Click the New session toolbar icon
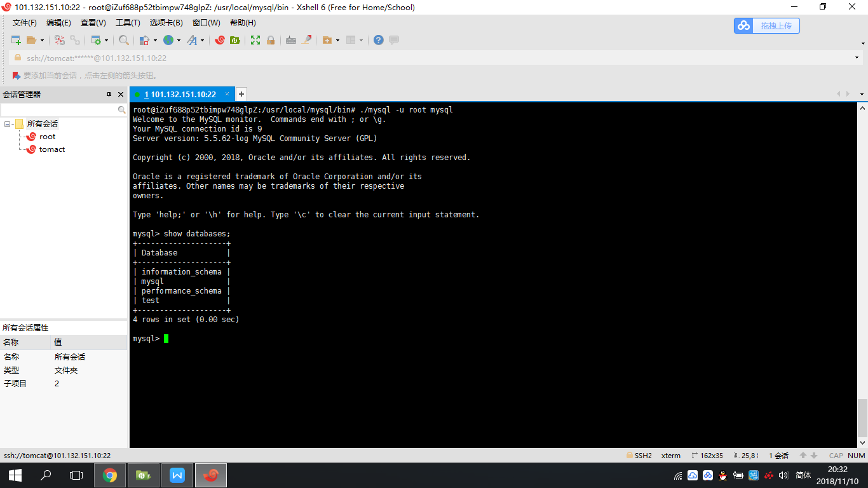Image resolution: width=868 pixels, height=488 pixels. [x=17, y=40]
